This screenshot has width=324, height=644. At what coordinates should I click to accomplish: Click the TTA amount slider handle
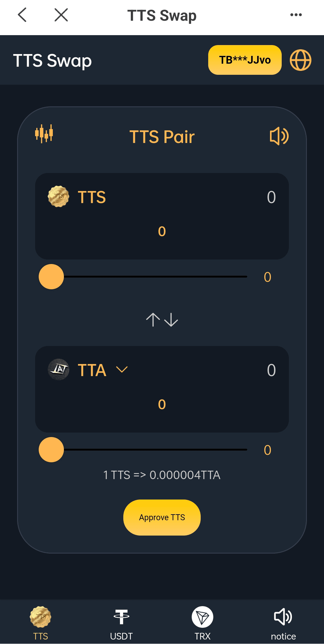(x=51, y=450)
